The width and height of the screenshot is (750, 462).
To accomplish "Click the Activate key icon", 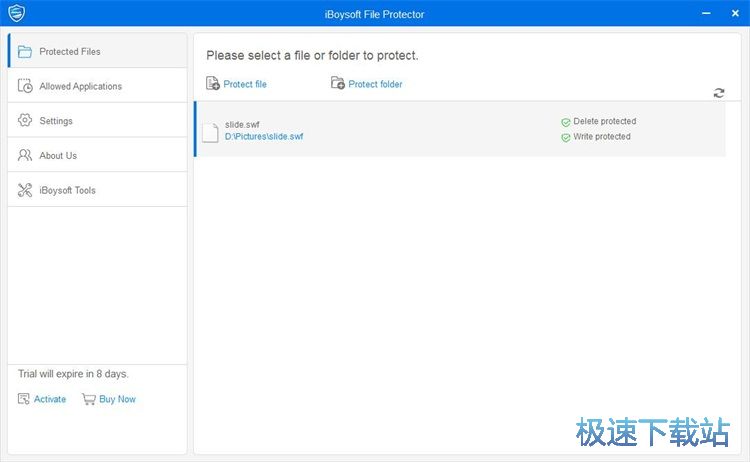I will point(23,399).
